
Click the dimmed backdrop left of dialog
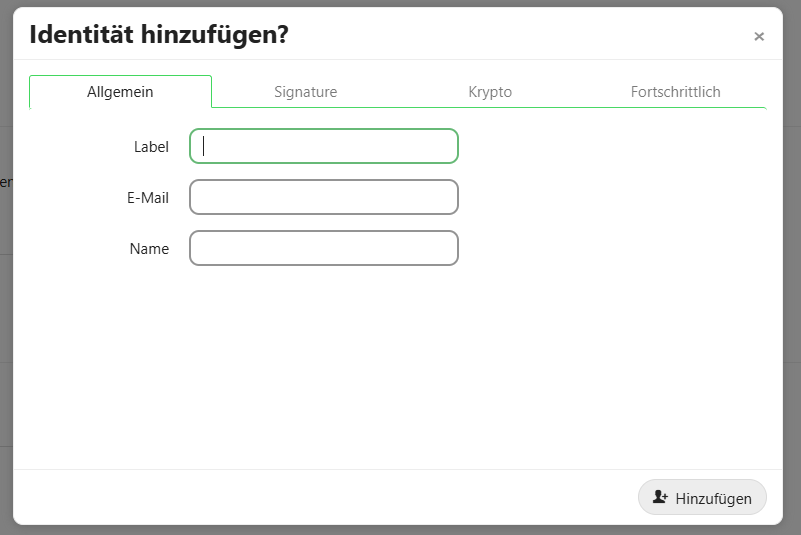click(x=6, y=300)
